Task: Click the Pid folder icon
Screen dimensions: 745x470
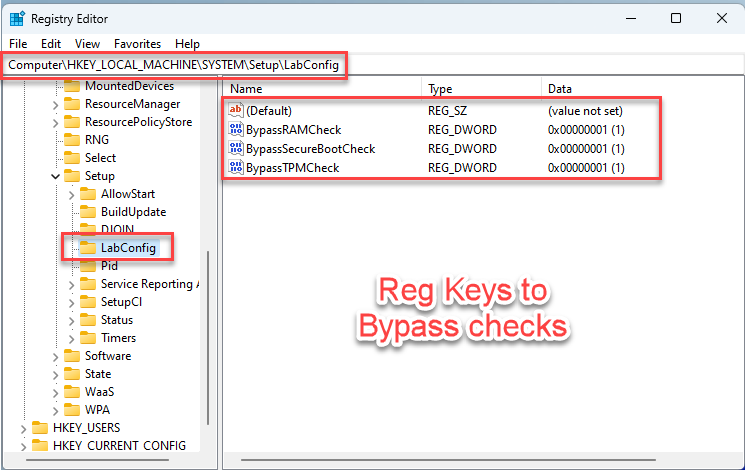Action: tap(88, 266)
